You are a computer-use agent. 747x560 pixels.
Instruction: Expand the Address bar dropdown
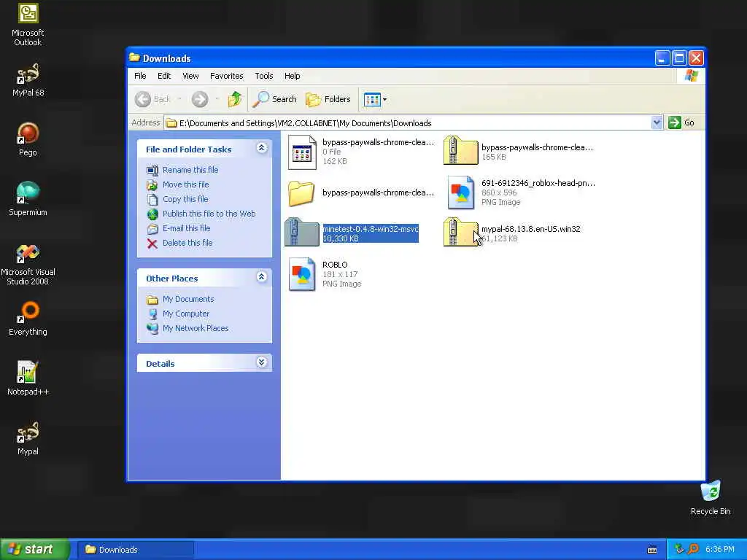[657, 122]
